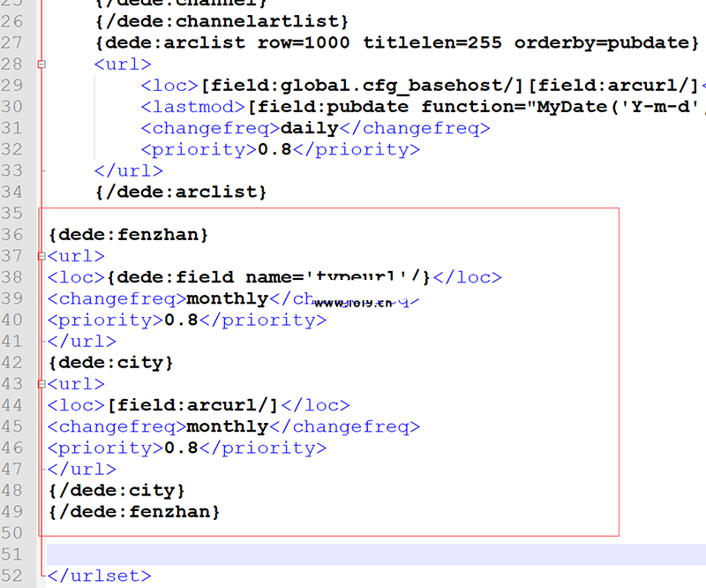Collapse the url fold marker on line 37
The width and height of the screenshot is (706, 588).
41,257
